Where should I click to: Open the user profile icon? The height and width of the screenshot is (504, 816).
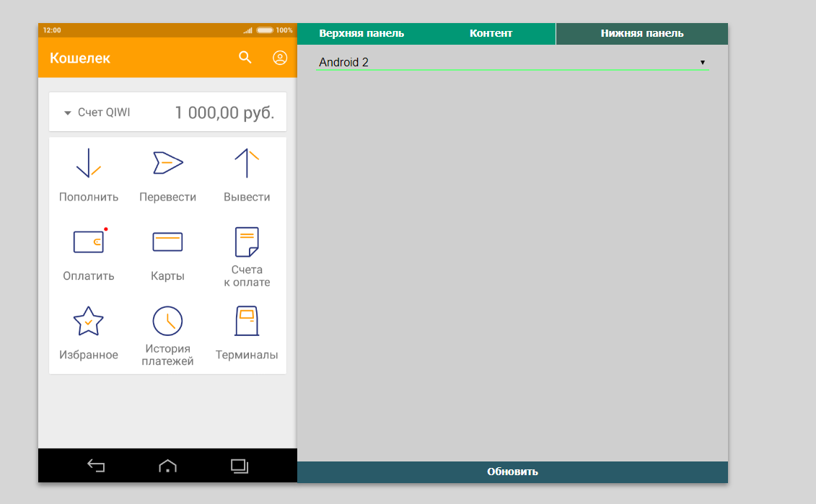tap(280, 58)
